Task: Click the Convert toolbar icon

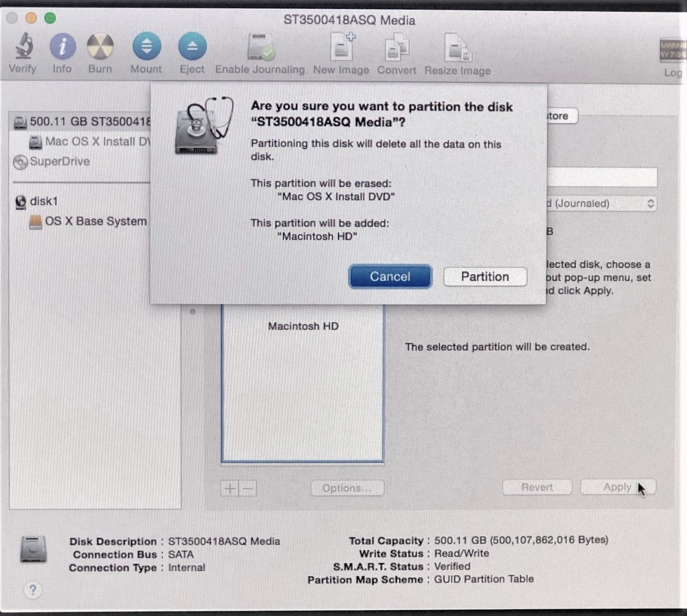Action: point(397,48)
